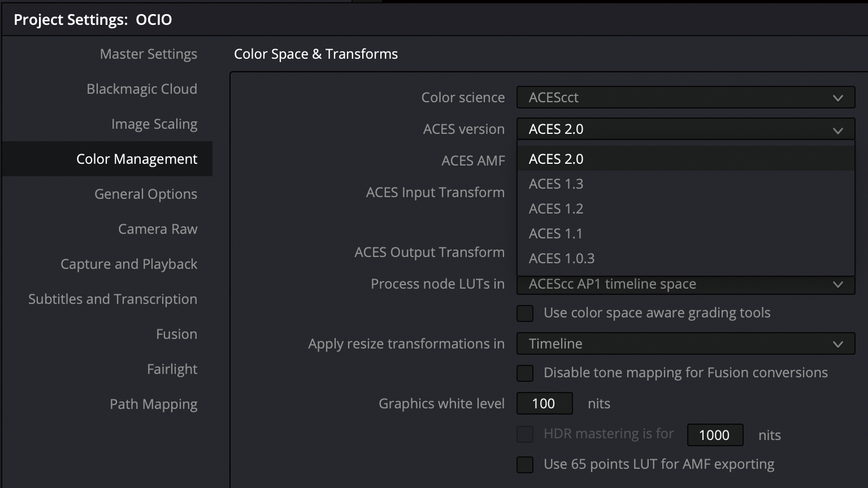Open Fairlight settings page
868x488 pixels.
(x=172, y=369)
